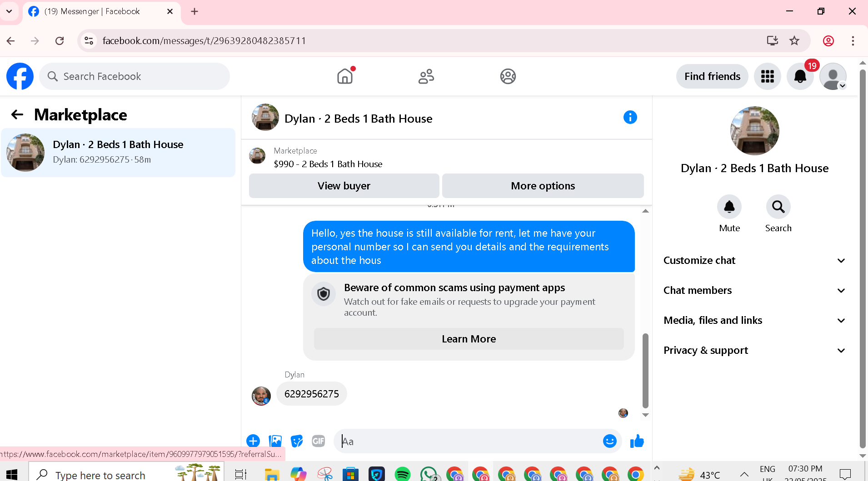Click Learn More about payment scams
The image size is (868, 481).
[x=469, y=339]
